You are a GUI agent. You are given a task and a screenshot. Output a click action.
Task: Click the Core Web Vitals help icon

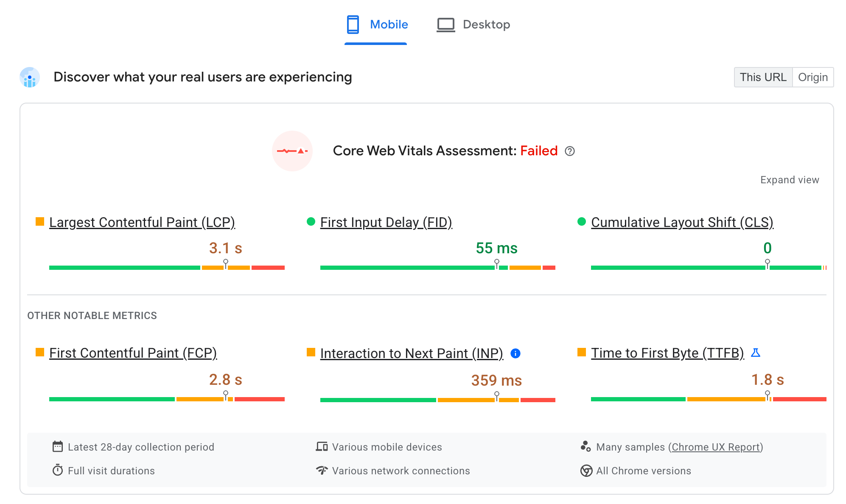tap(569, 151)
